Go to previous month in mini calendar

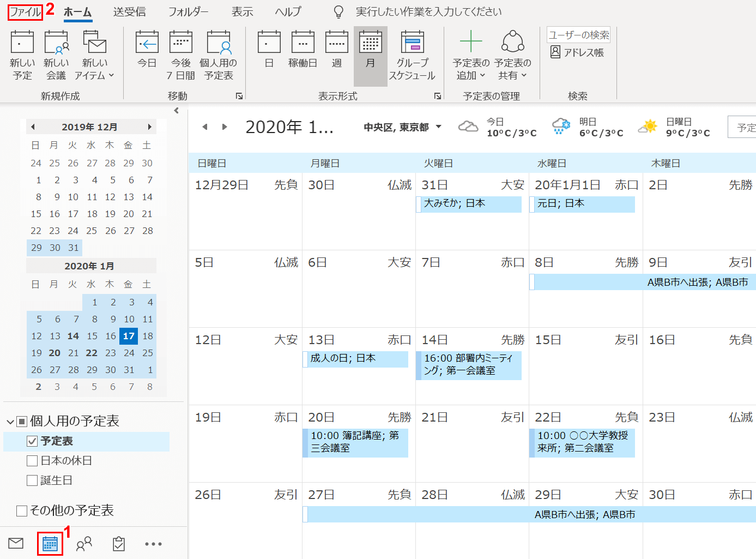pyautogui.click(x=33, y=127)
